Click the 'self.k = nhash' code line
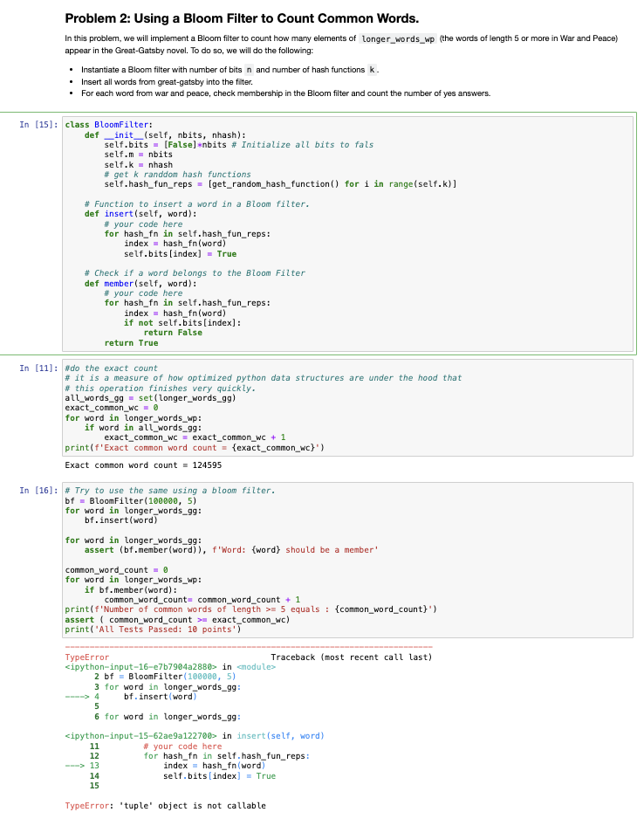This screenshot has width=644, height=819. tap(138, 164)
